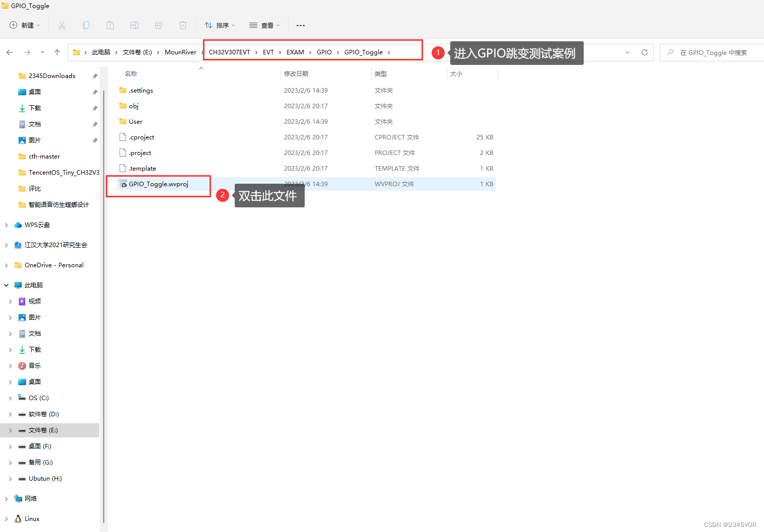Sort by the 名称 column header

point(131,74)
